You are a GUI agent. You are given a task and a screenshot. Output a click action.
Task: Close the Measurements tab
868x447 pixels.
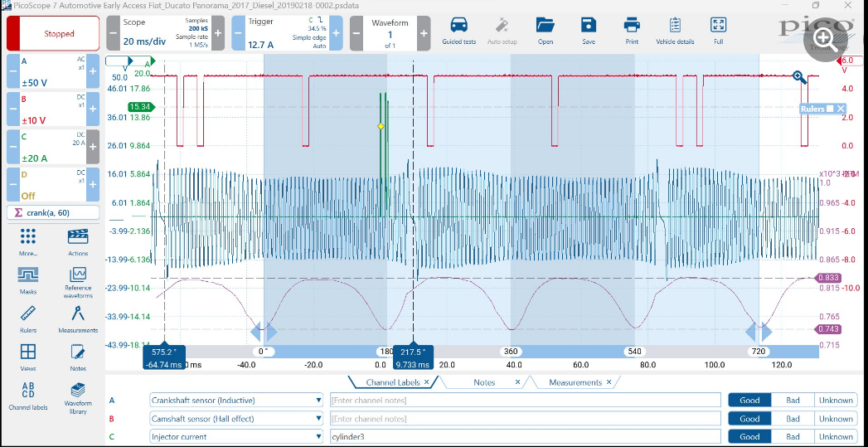(609, 382)
